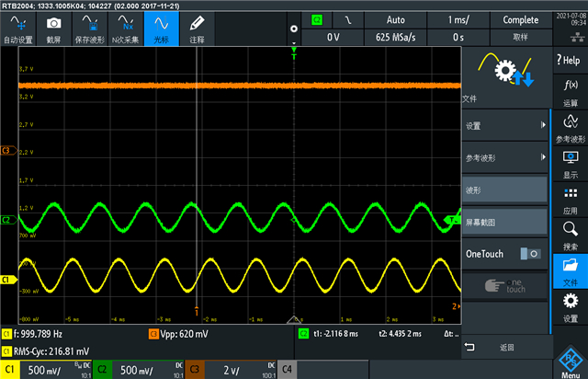Open the toolbar settings gear dropdown
Screen dimensions: 588x379
click(x=294, y=29)
